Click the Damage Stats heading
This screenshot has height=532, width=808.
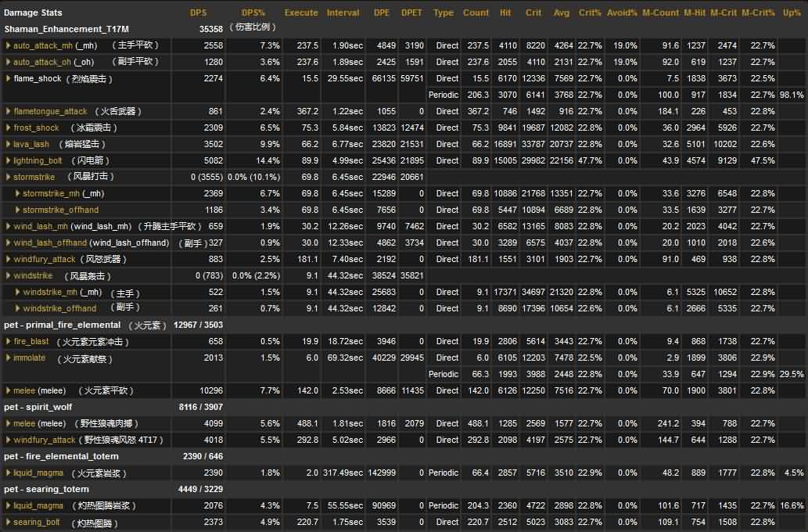click(x=33, y=13)
